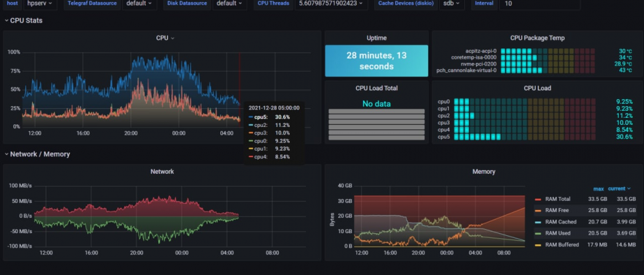The height and width of the screenshot is (275, 644).
Task: Toggle RAM Cached series in legend
Action: point(561,222)
